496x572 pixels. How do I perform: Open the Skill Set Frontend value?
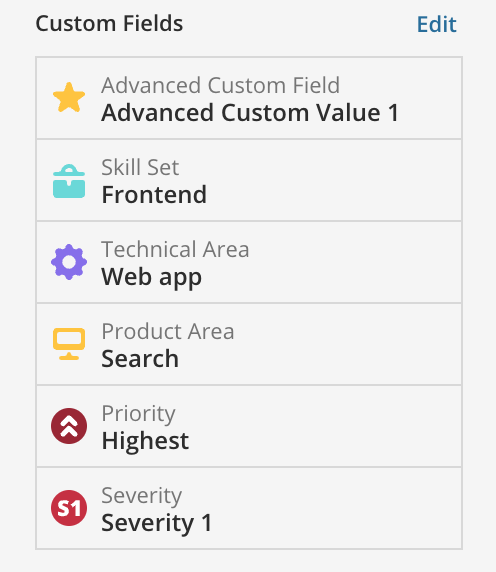154,194
